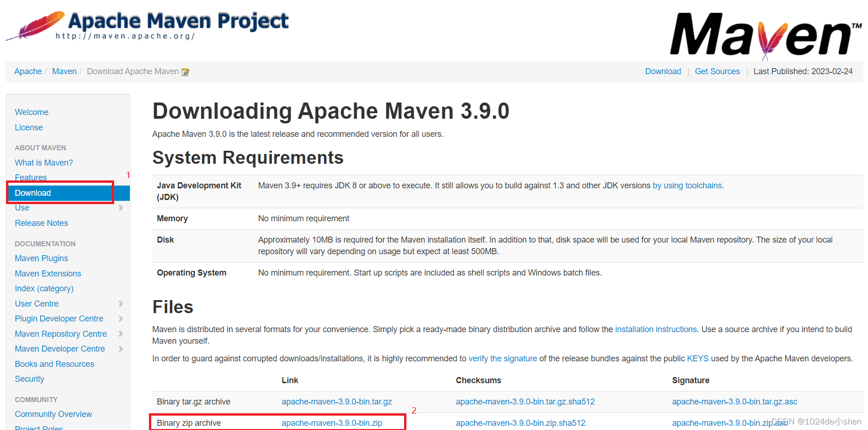
Task: Click the 'Memory' row label
Action: tap(172, 218)
